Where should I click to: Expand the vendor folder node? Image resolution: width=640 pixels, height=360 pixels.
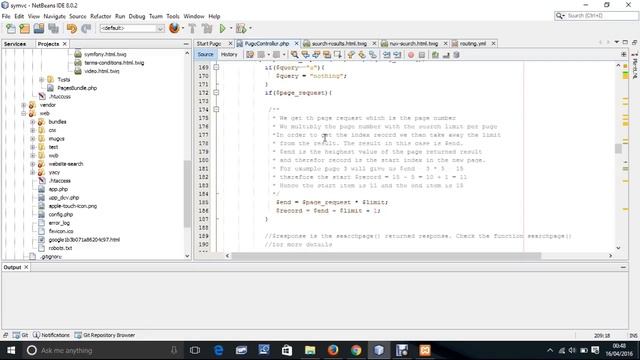[24, 105]
